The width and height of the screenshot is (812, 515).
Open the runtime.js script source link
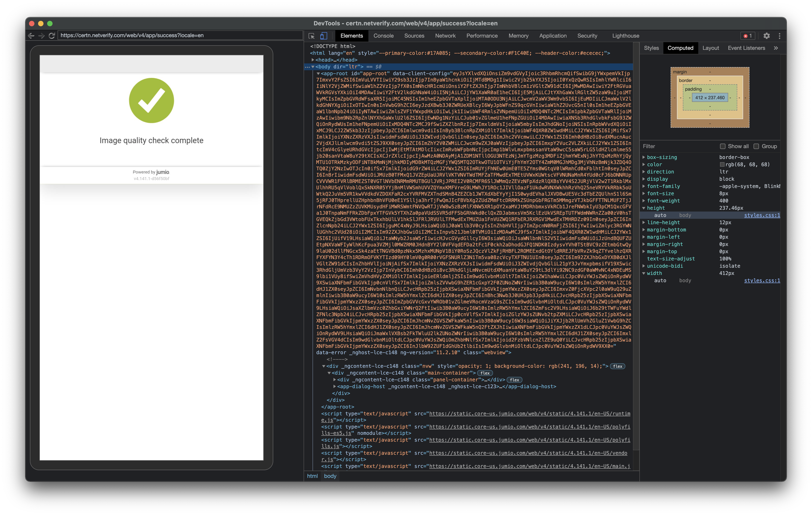530,414
